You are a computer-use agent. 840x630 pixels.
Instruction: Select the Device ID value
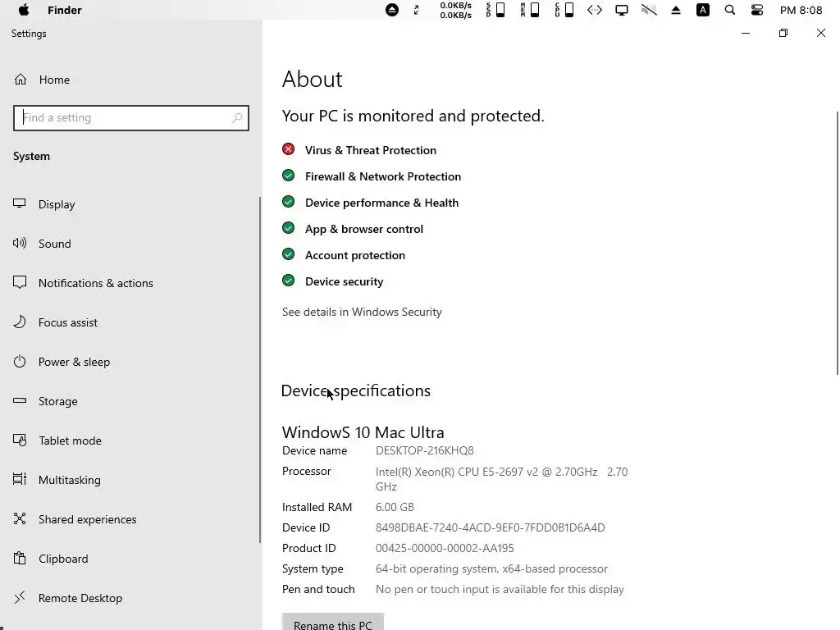(491, 527)
